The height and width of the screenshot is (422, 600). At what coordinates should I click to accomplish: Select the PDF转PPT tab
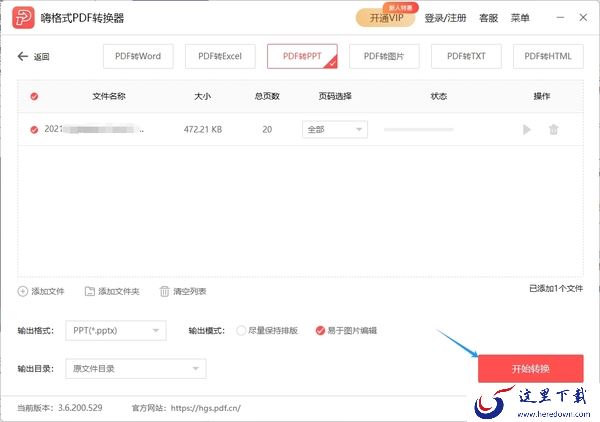coord(302,56)
